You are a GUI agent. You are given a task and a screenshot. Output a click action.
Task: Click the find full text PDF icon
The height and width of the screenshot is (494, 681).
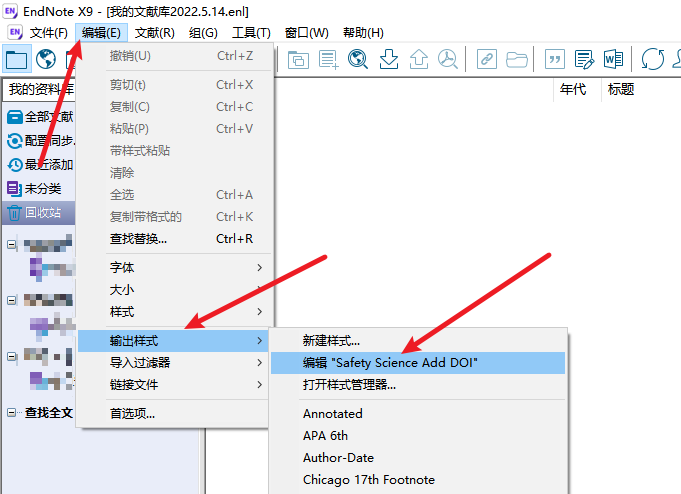pyautogui.click(x=448, y=59)
